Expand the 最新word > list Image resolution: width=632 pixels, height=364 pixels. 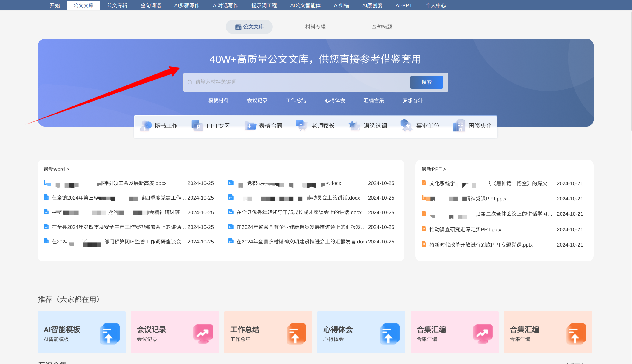click(56, 169)
